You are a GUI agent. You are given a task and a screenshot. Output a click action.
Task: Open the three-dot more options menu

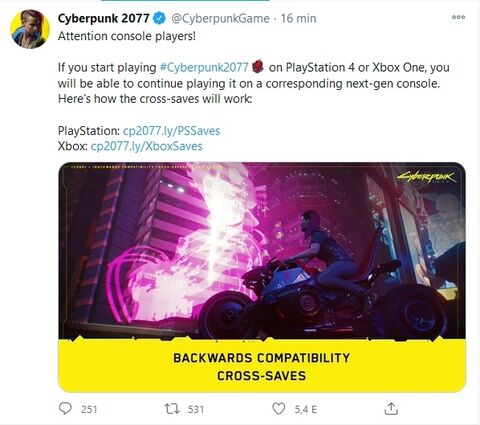tap(458, 17)
